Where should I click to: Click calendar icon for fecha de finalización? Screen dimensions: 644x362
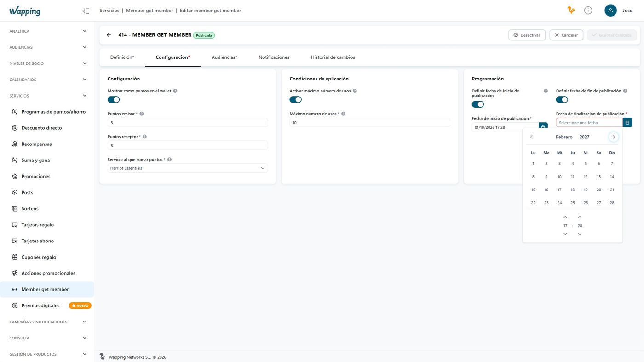pos(627,122)
